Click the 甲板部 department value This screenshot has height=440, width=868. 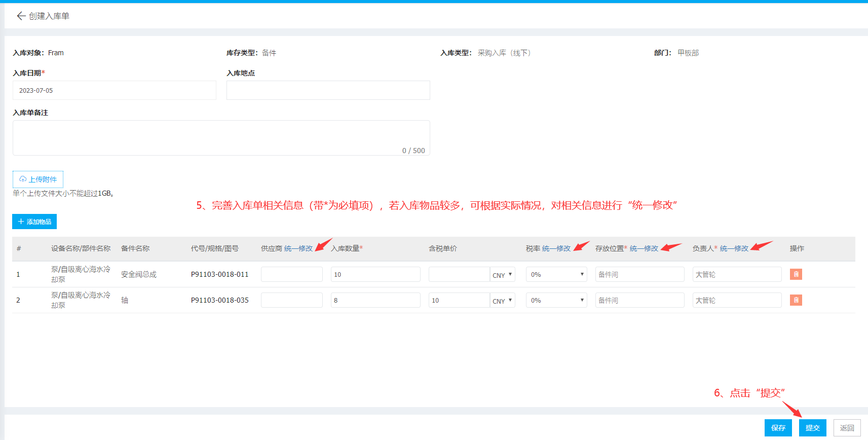(x=688, y=53)
